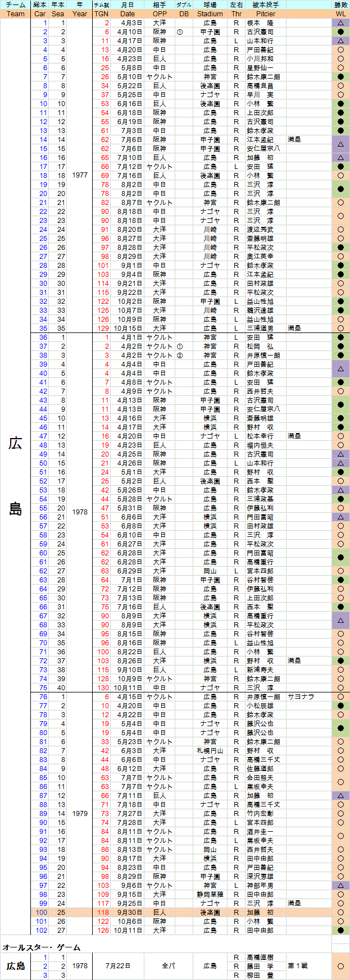Click the triangle result mark beside 神部年男

pos(340,886)
